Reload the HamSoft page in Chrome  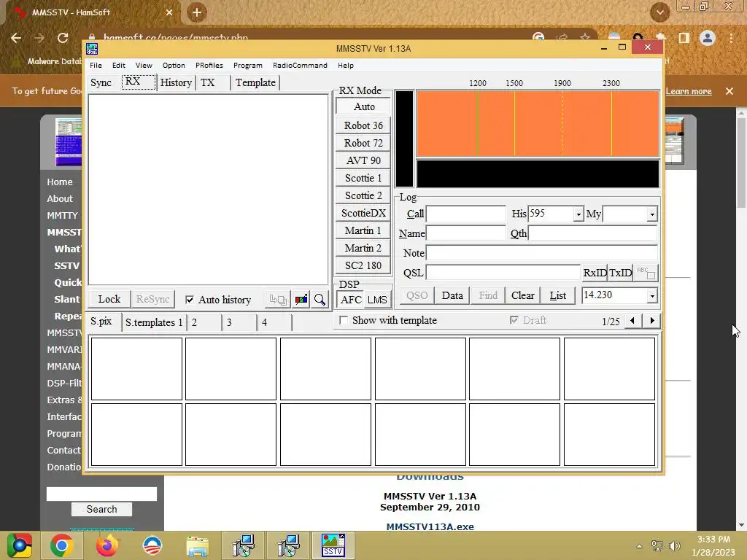point(63,38)
